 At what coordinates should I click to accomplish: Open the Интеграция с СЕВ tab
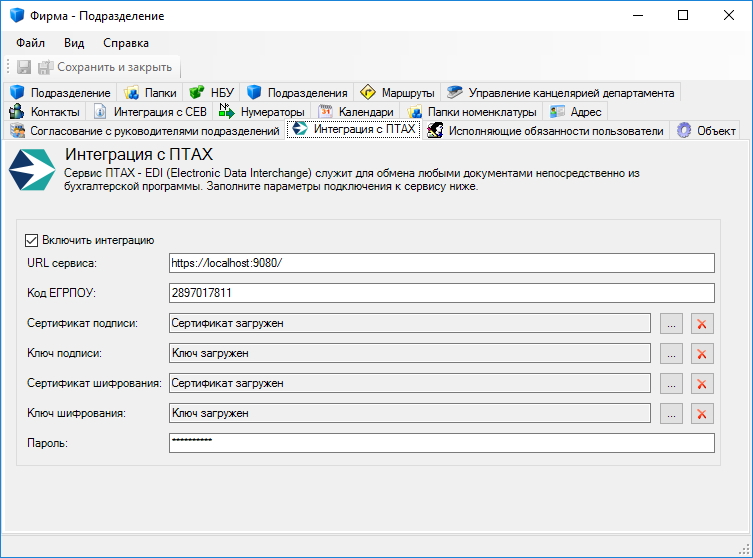click(x=150, y=111)
